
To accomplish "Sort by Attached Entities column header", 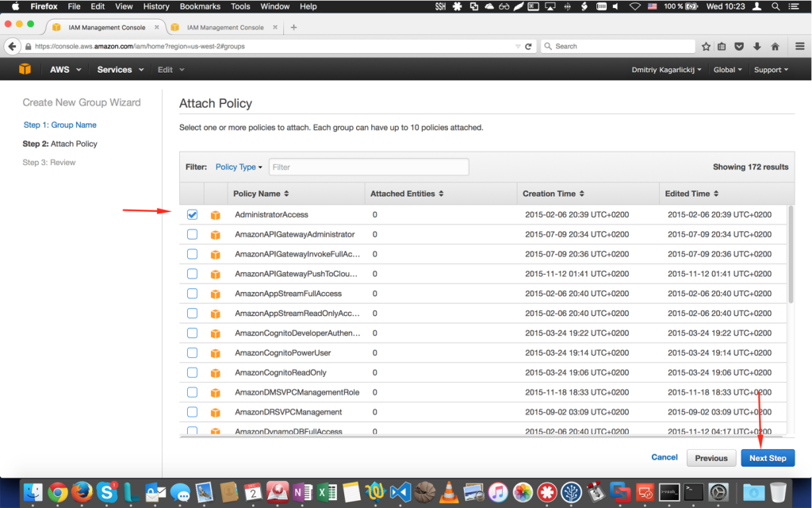I will [407, 194].
